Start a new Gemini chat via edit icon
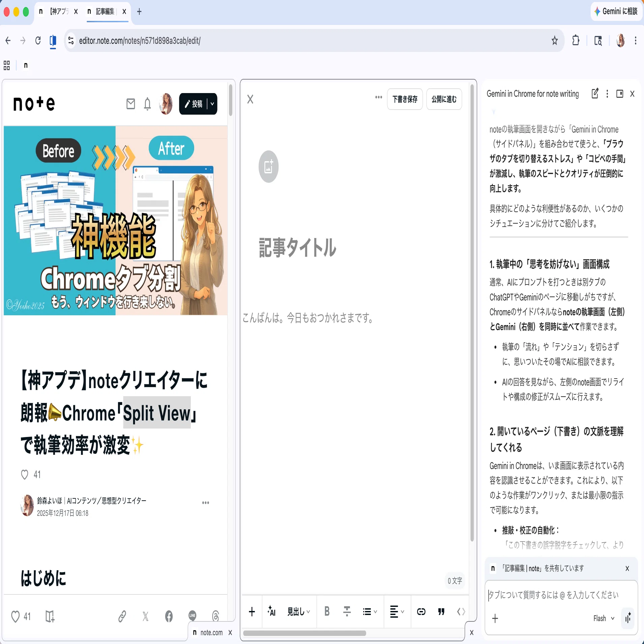This screenshot has width=644, height=644. coord(595,94)
